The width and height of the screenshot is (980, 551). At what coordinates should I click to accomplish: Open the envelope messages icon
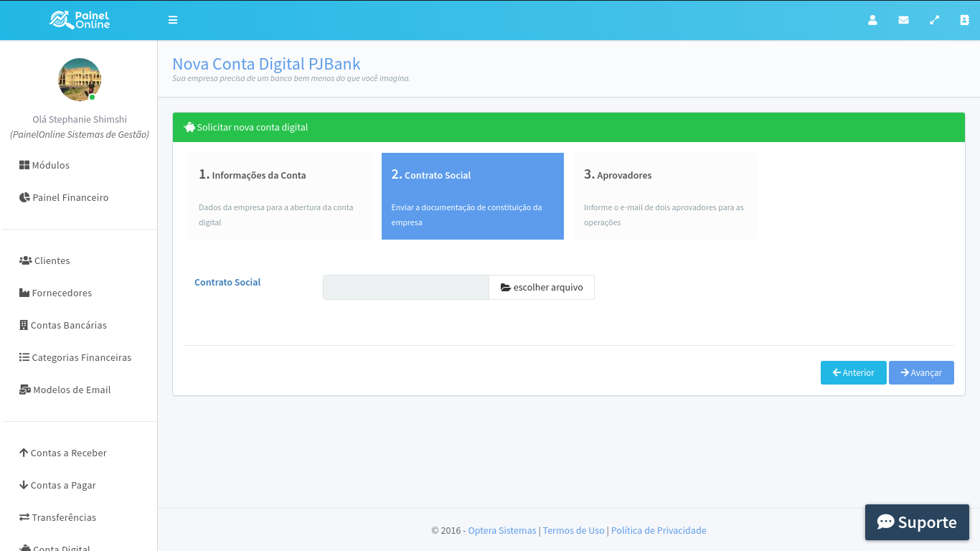[x=903, y=20]
